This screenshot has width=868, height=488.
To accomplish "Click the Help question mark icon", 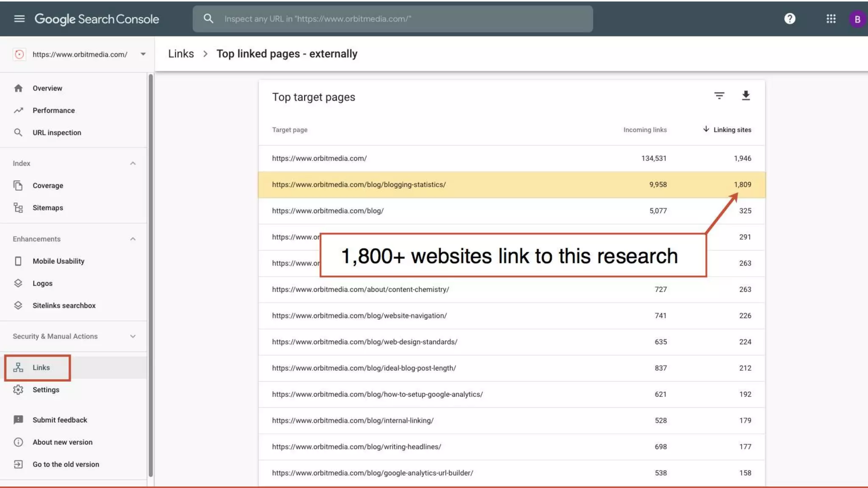I will pos(790,19).
